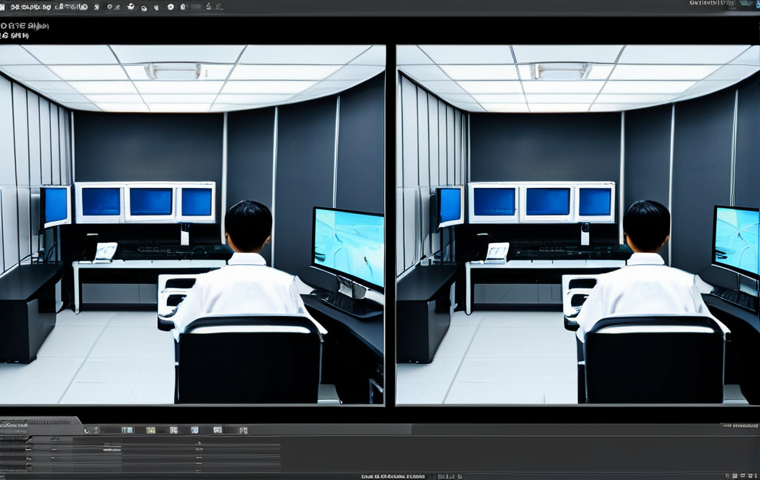The image size is (760, 480).
Task: Click the white circular icon in top toolbar
Action: point(171,7)
